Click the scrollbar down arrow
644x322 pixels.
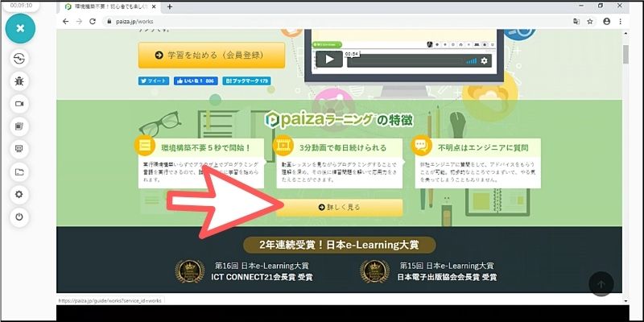click(x=625, y=301)
